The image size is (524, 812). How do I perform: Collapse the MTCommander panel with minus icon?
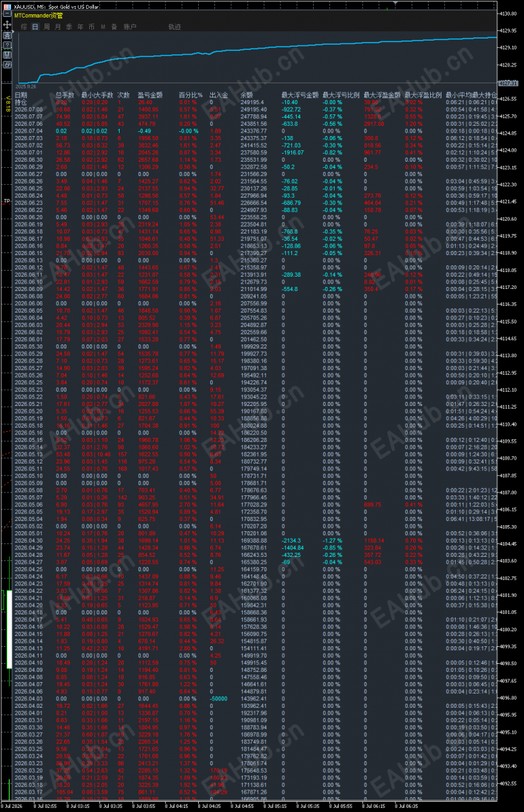[x=7, y=14]
